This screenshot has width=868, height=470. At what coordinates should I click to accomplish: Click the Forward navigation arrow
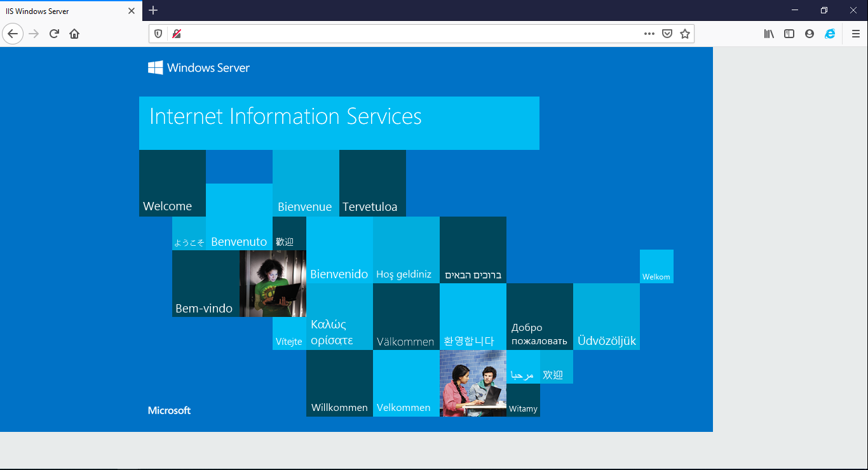34,34
